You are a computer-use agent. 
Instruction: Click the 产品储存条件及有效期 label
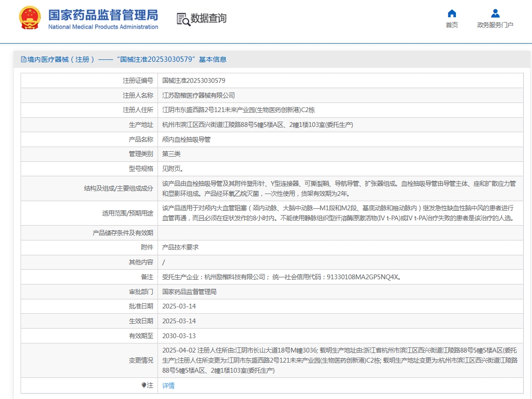click(x=123, y=233)
